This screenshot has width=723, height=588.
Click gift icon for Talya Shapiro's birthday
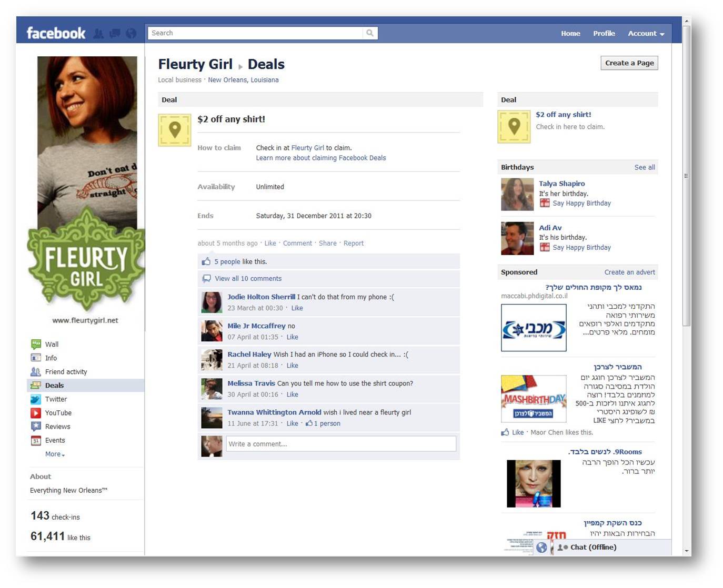[545, 204]
